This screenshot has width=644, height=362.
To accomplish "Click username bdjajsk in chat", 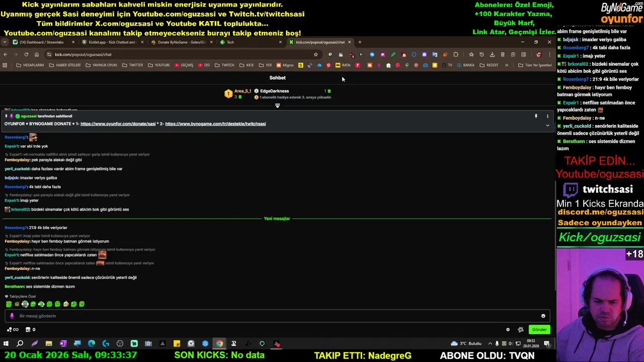I will click(12, 178).
